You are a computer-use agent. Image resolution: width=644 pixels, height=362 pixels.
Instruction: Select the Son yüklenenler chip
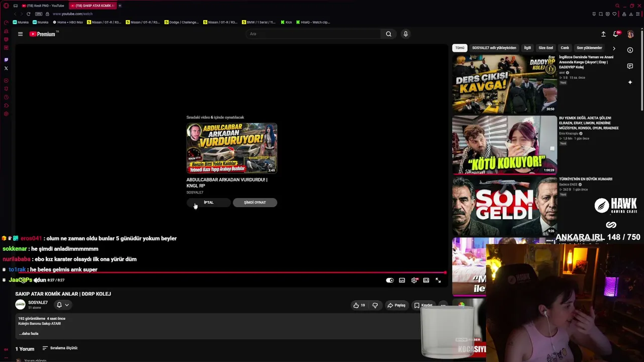pyautogui.click(x=589, y=48)
